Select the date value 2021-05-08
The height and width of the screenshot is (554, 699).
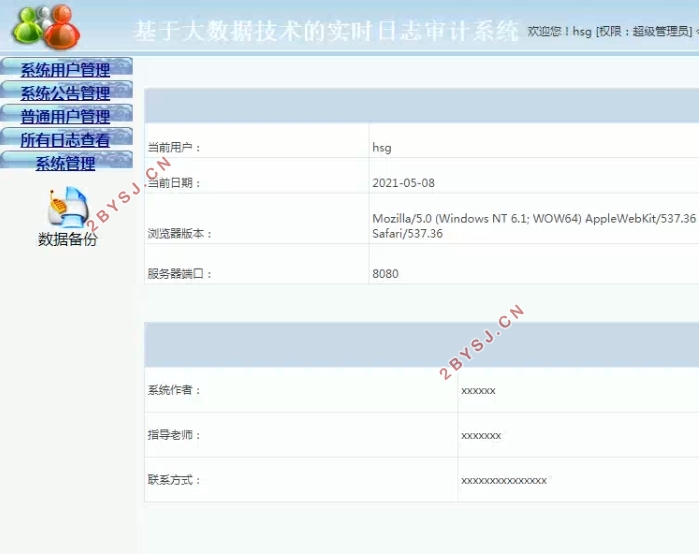tap(403, 183)
